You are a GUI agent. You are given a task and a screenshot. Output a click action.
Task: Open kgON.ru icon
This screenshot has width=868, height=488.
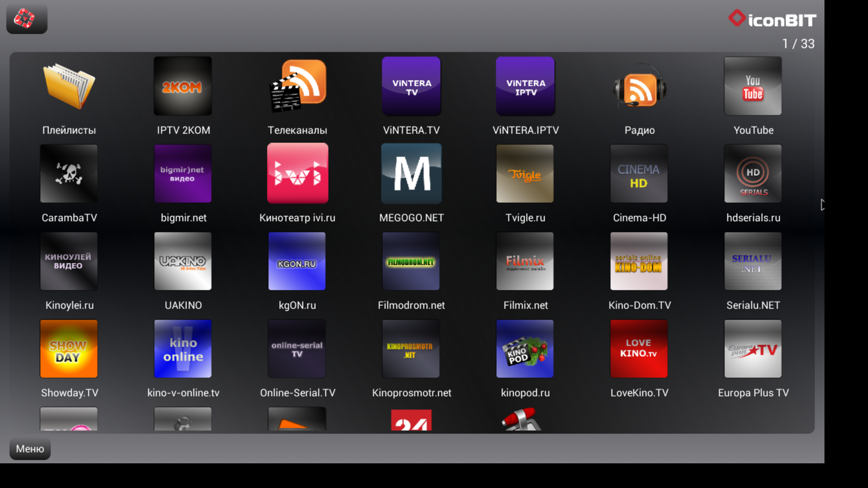297,261
